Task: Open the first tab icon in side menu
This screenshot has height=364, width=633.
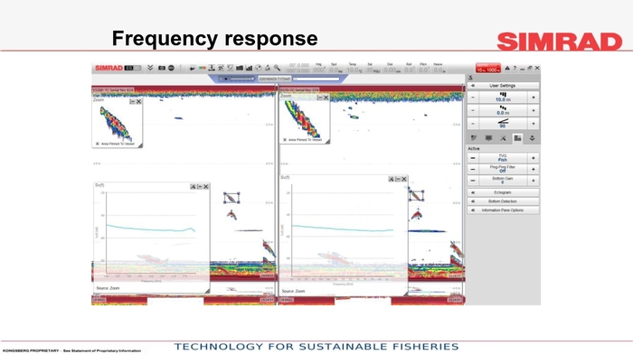Action: coord(474,138)
